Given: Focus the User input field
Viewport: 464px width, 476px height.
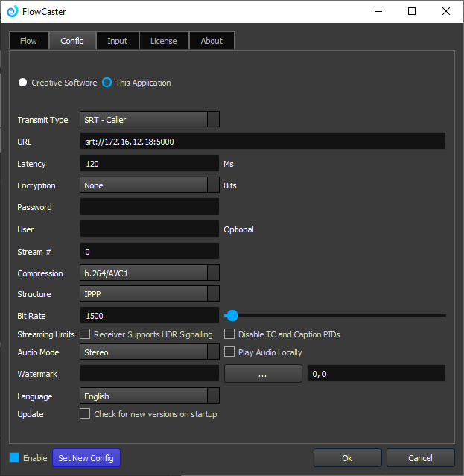Looking at the screenshot, I should [150, 229].
